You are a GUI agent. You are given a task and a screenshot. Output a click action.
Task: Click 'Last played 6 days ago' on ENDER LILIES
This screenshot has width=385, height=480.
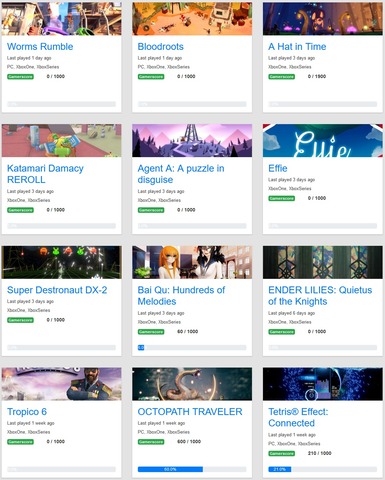tap(292, 313)
